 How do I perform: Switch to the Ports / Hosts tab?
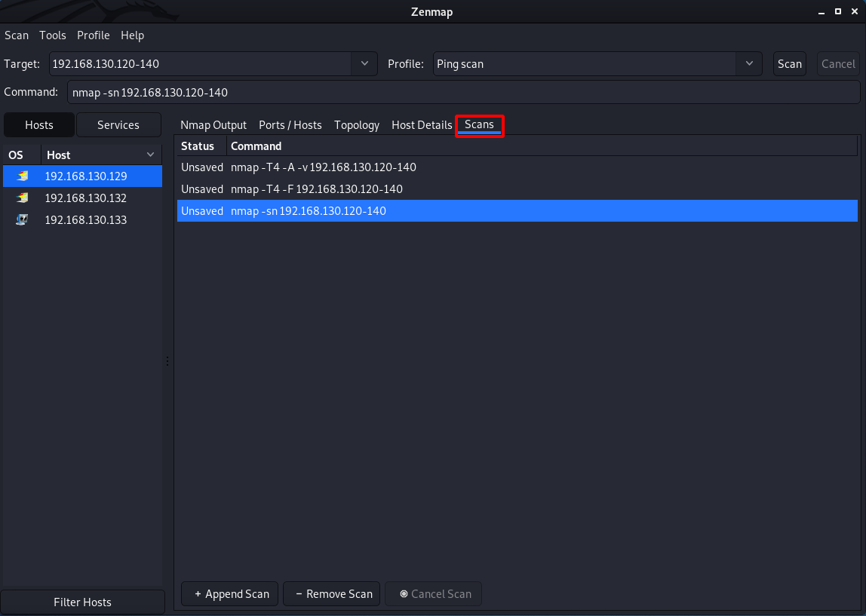click(290, 124)
